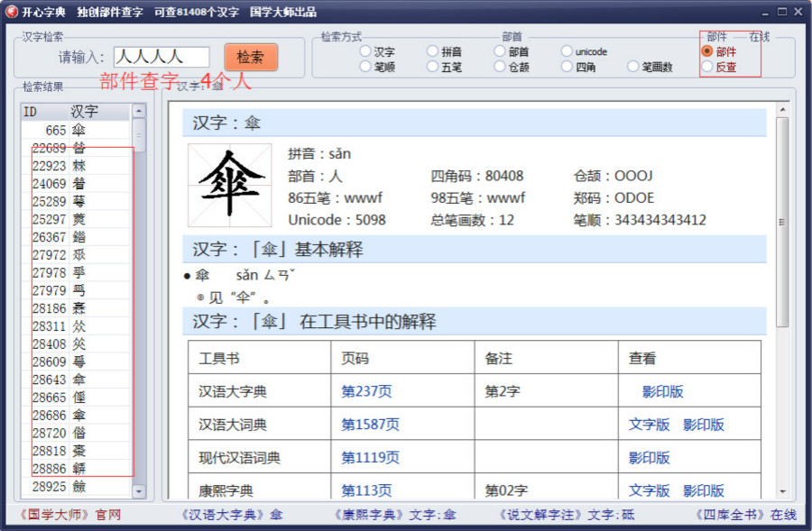Select the 五笔 search method
812x531 pixels.
pyautogui.click(x=433, y=67)
